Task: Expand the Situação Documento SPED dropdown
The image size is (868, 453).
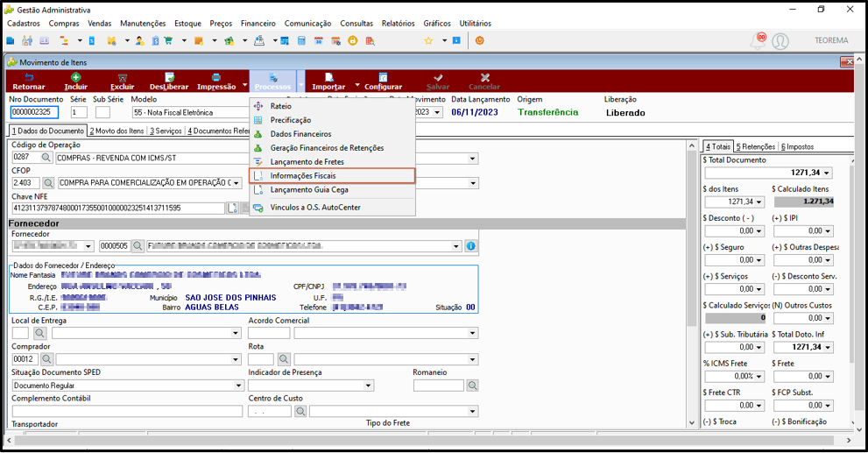Action: point(238,386)
